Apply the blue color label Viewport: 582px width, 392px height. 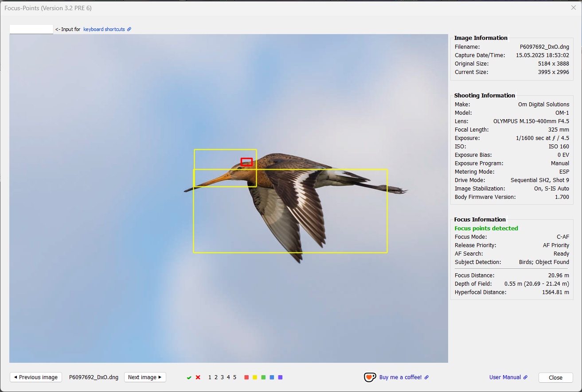click(272, 377)
